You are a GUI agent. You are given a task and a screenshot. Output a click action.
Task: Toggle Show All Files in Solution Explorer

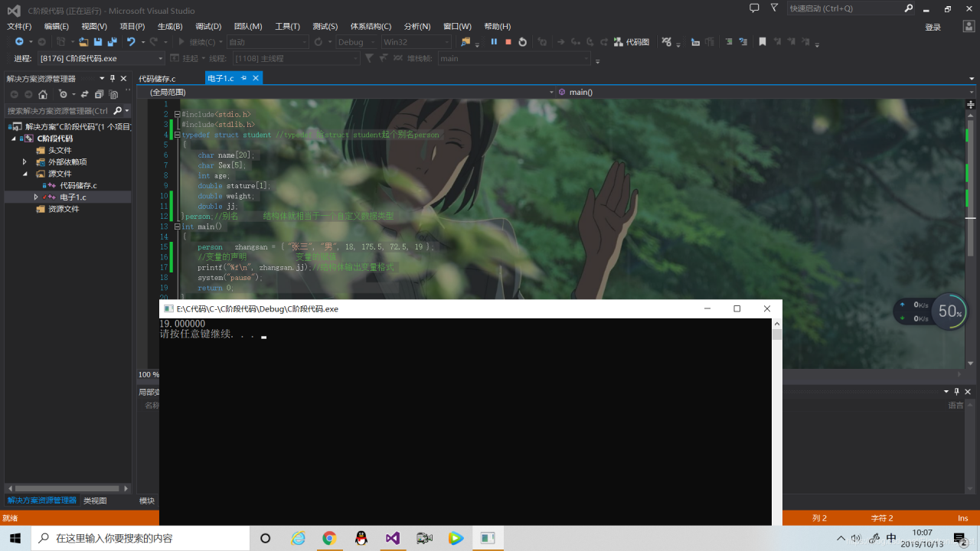(113, 94)
